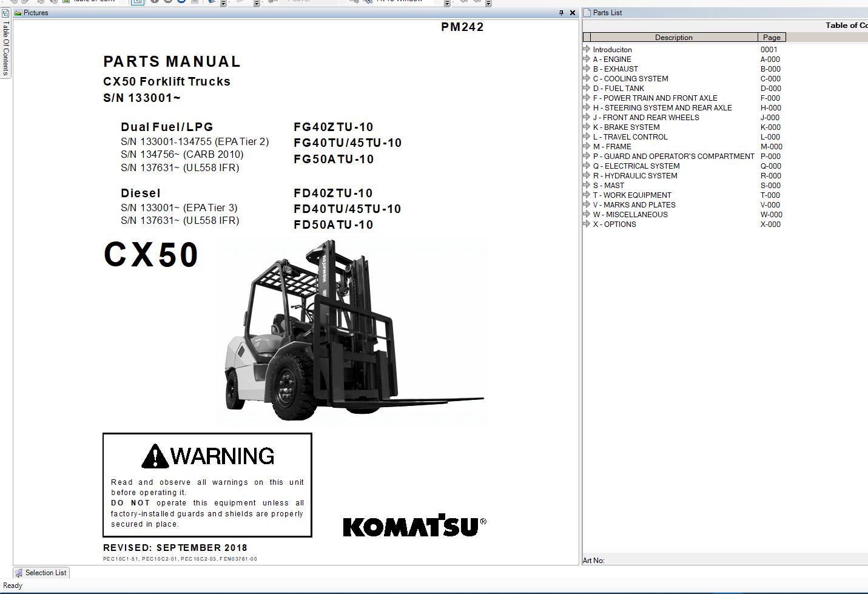Switch to the Selection List tab

coord(41,573)
